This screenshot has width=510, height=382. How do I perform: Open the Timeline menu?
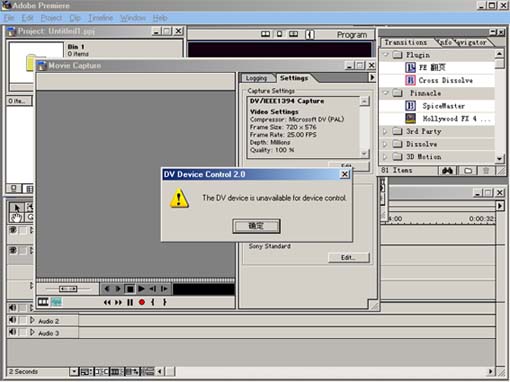pos(100,18)
